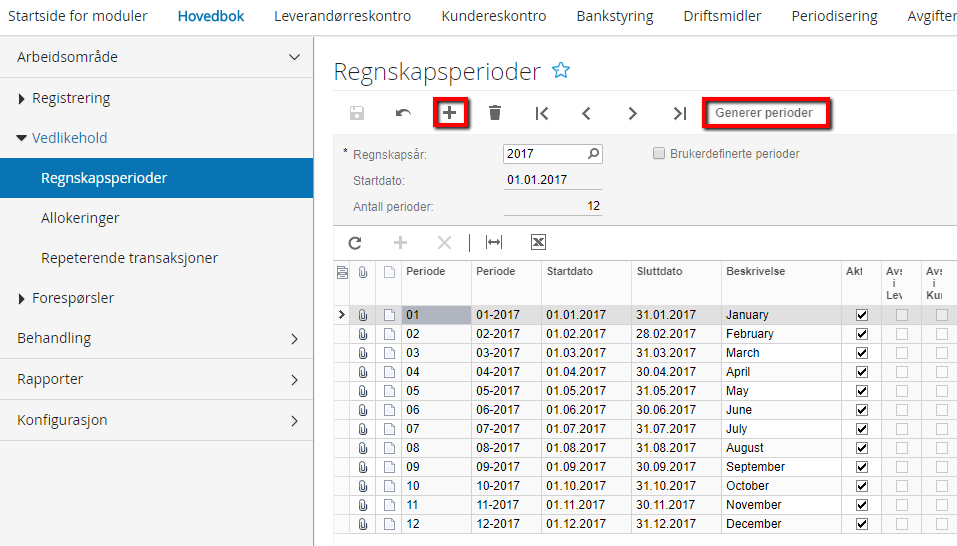Open the Periodisering module tab
The width and height of the screenshot is (957, 546).
click(834, 16)
